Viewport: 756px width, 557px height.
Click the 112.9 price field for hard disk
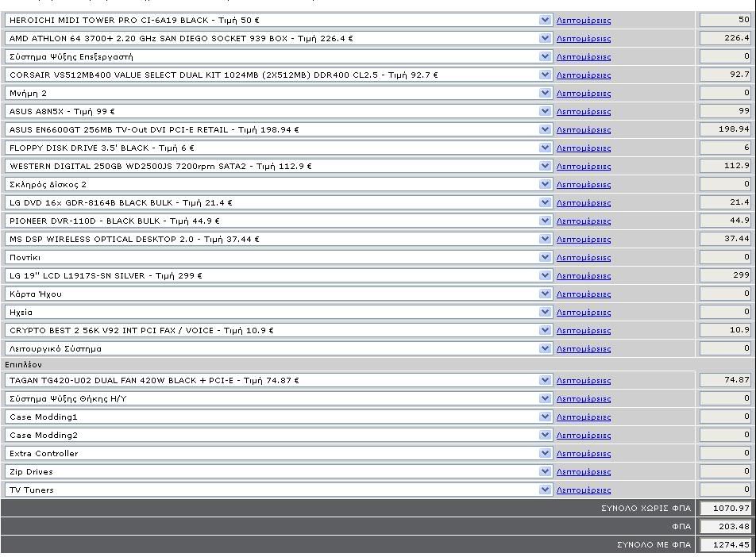725,166
